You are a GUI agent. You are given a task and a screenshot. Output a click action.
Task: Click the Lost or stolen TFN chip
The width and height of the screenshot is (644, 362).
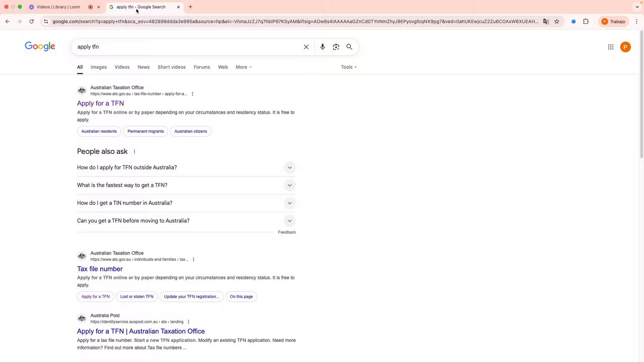(x=137, y=297)
